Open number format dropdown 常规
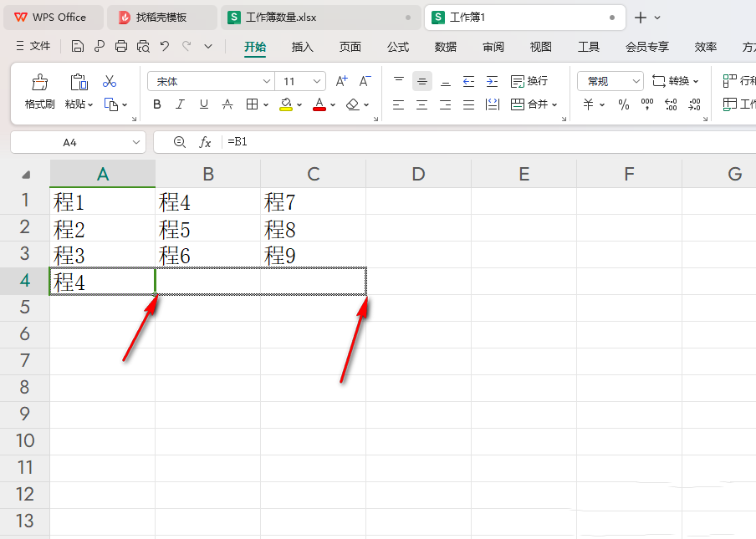This screenshot has width=756, height=539. [636, 81]
